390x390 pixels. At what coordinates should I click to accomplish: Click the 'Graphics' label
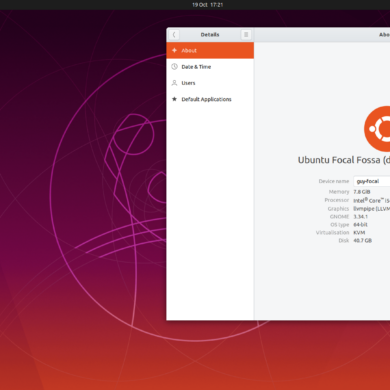[338, 209]
